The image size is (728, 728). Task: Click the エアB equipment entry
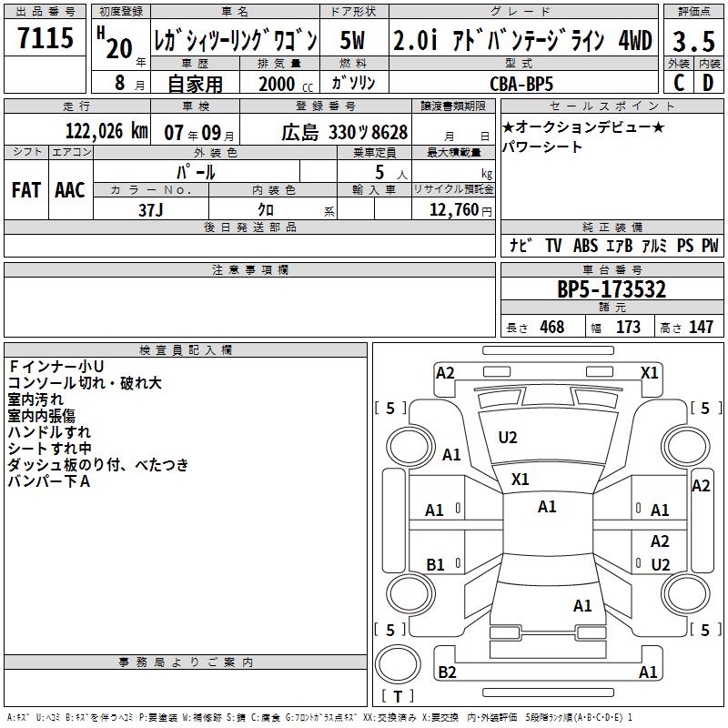pos(620,245)
